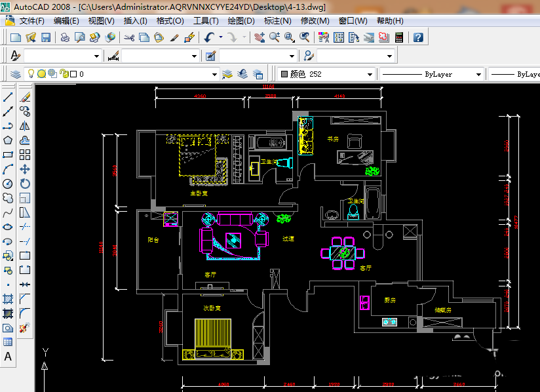540x392 pixels.
Task: Click the Undo arrow button
Action: click(x=209, y=37)
